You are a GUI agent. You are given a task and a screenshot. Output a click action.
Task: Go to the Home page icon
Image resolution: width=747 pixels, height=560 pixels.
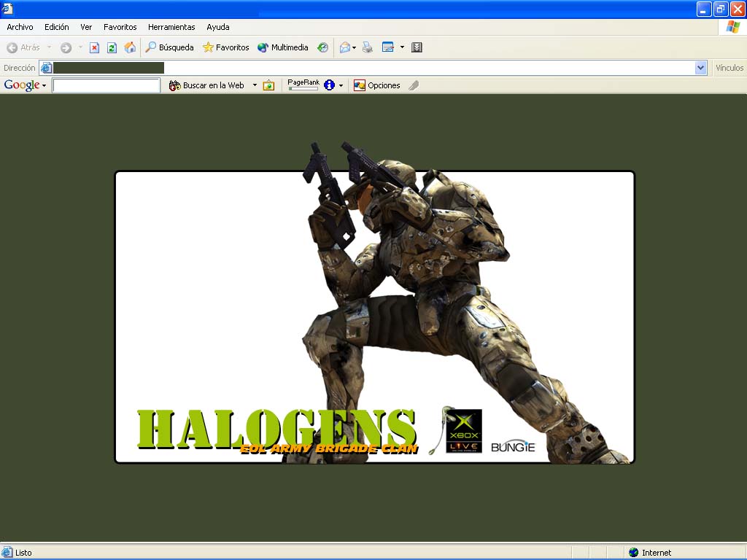130,47
